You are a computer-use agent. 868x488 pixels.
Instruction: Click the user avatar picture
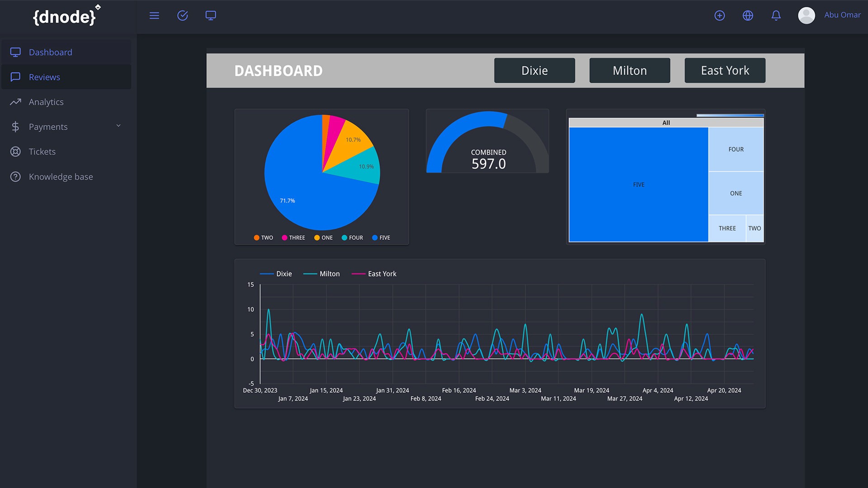pos(806,15)
